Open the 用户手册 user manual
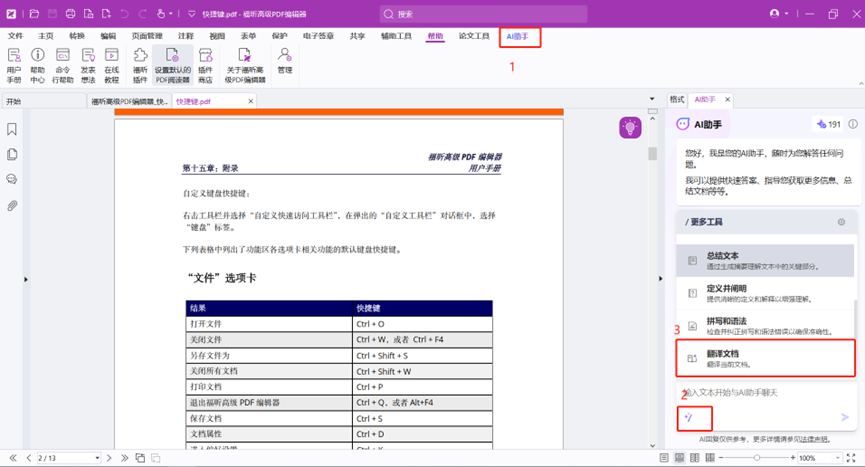Viewport: 865px width, 467px height. pos(14,65)
